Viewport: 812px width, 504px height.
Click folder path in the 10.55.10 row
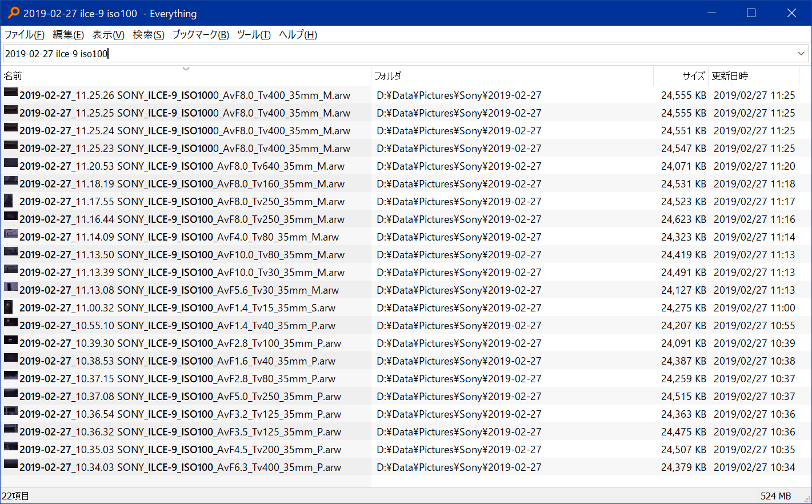(x=459, y=326)
